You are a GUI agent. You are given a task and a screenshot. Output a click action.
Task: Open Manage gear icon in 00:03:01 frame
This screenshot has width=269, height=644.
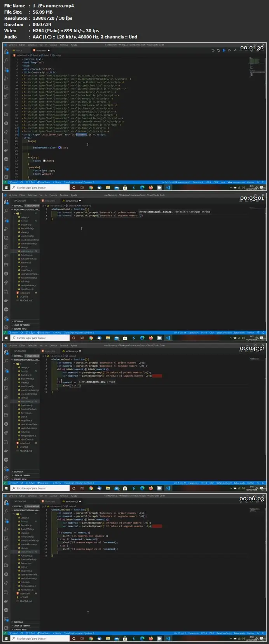(x=6, y=327)
